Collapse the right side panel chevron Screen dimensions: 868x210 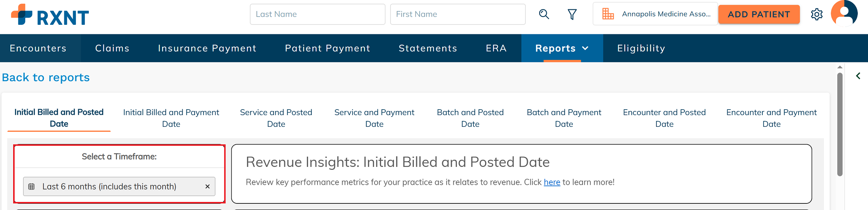[x=858, y=76]
